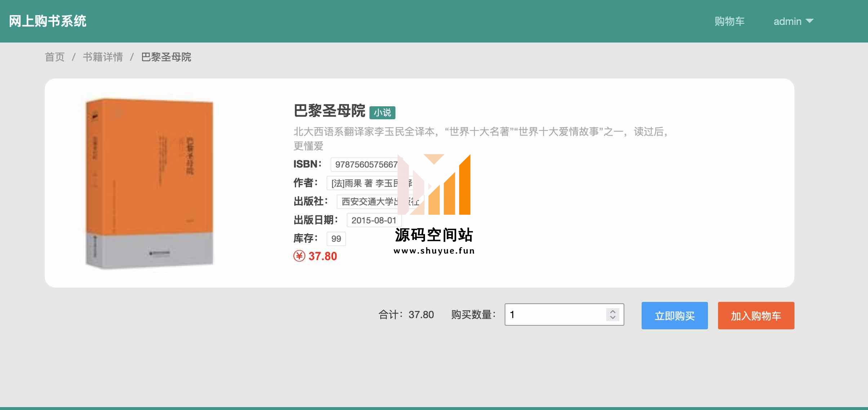The height and width of the screenshot is (410, 868).
Task: Select the author value [法]雨果 著
Action: click(x=371, y=183)
